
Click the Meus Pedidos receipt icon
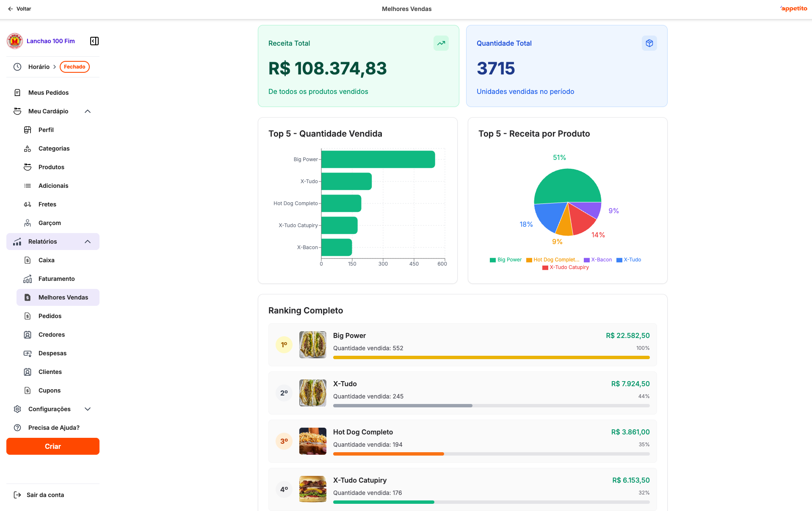(17, 93)
